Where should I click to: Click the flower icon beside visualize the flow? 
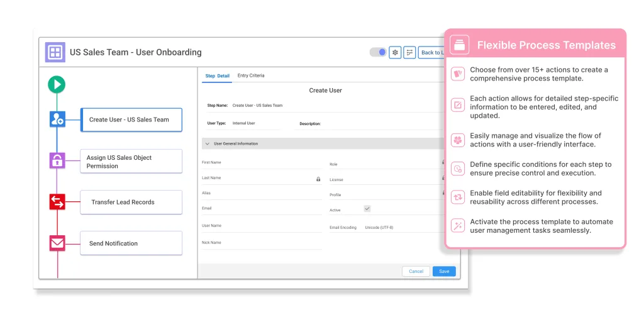458,140
